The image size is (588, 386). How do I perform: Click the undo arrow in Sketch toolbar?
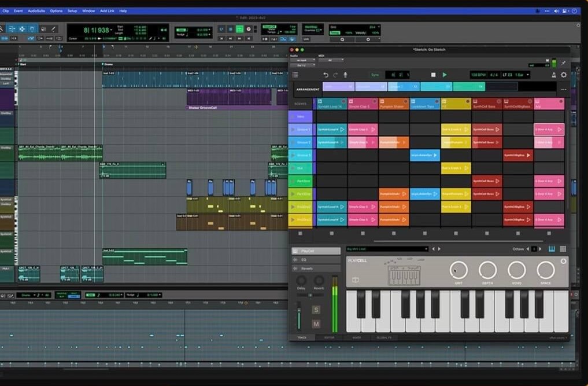(x=326, y=75)
